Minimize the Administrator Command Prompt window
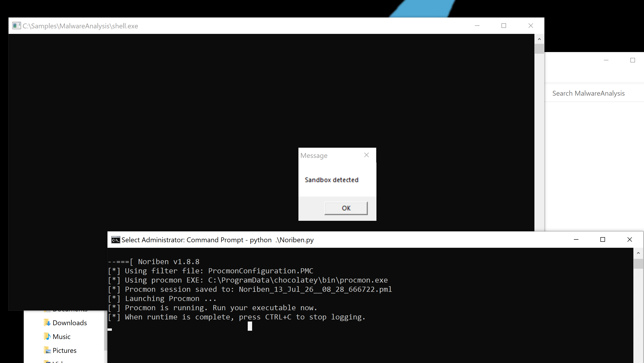Viewport: 644px width, 363px height. pyautogui.click(x=576, y=240)
